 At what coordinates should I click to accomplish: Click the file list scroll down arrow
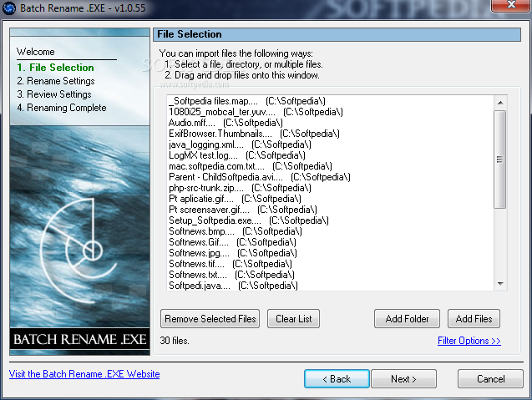click(x=500, y=284)
